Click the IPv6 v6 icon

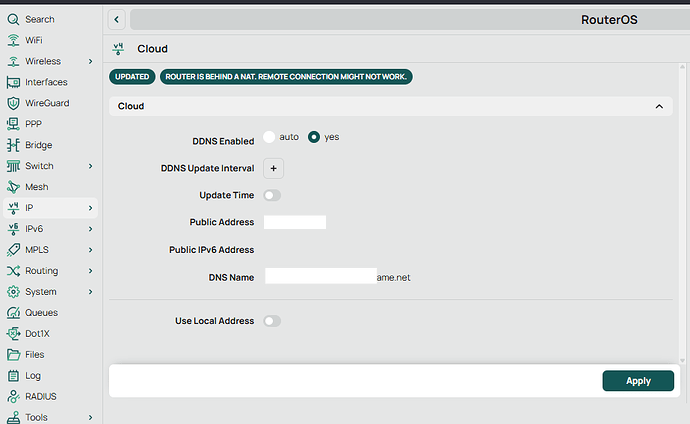(13, 229)
